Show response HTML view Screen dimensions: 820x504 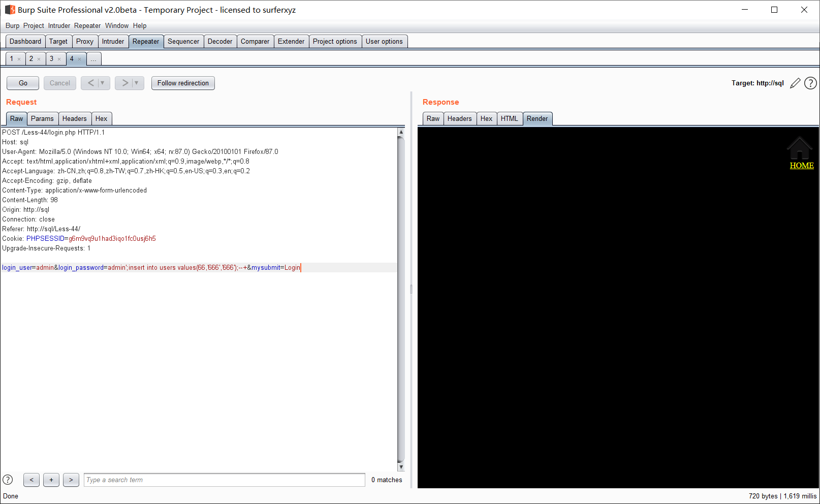[510, 119]
